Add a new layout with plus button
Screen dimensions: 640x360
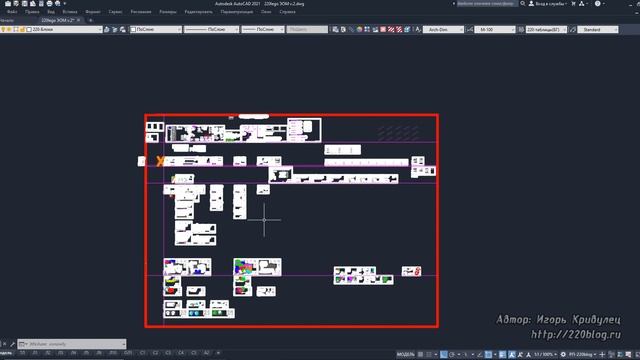[x=218, y=353]
